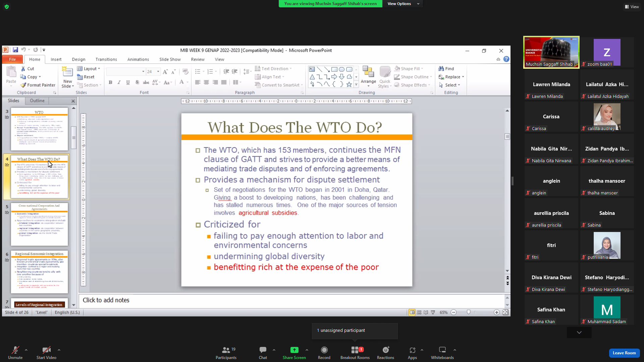Screen dimensions: 644x362
Task: Click into the notes field
Action: point(292,300)
